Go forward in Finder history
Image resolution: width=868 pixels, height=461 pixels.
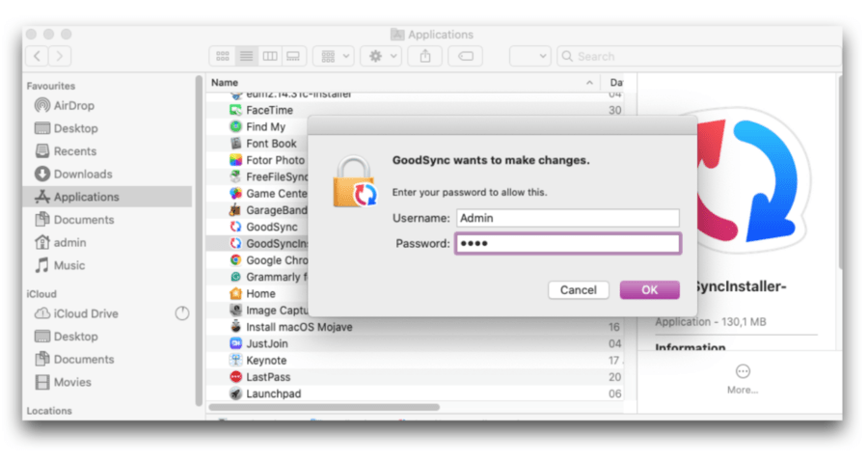59,56
